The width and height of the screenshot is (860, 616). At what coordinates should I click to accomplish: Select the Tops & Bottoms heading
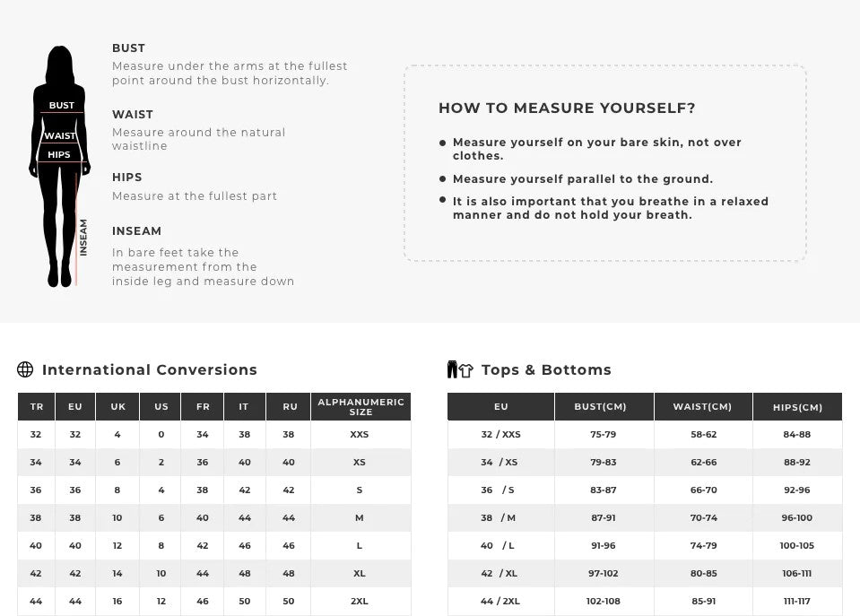pyautogui.click(x=546, y=369)
